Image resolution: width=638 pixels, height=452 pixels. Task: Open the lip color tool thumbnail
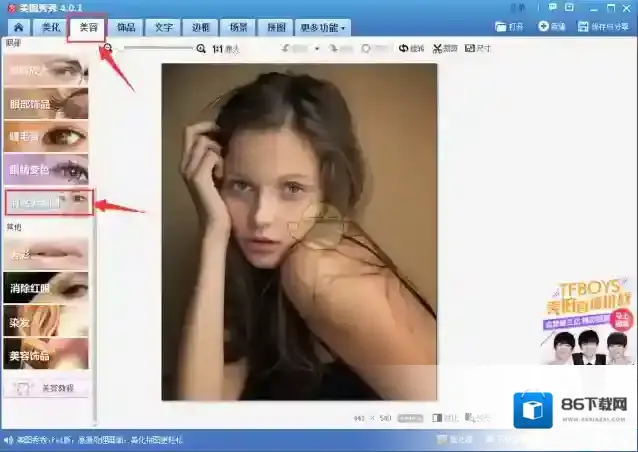pos(46,254)
